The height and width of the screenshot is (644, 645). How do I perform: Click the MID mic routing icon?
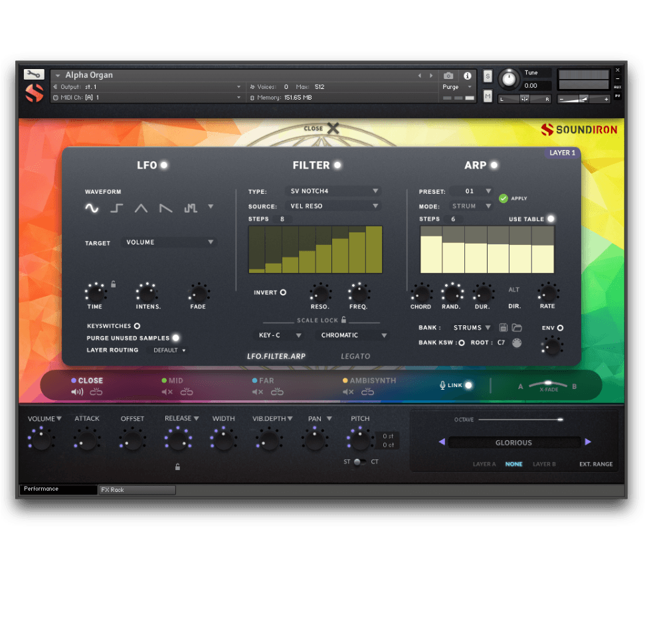coord(187,392)
